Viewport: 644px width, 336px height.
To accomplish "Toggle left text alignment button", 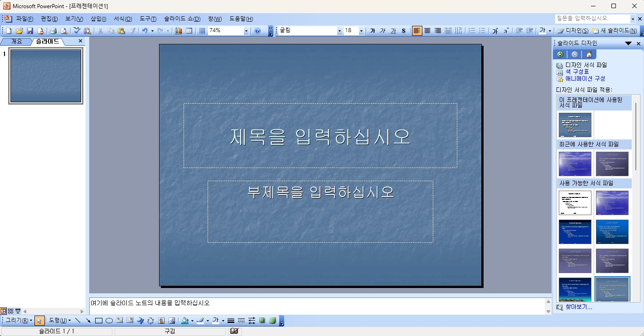I will 417,31.
